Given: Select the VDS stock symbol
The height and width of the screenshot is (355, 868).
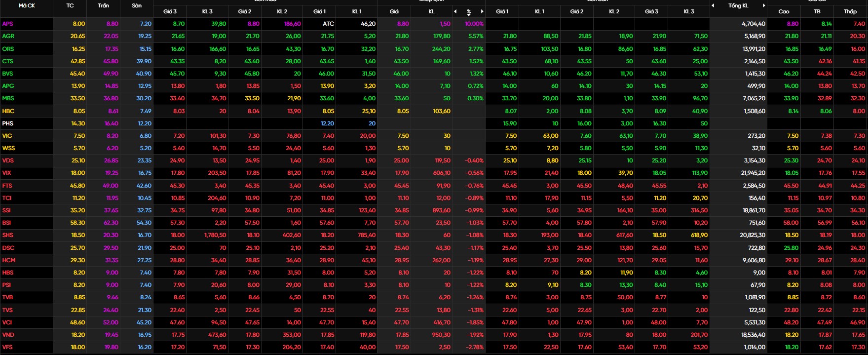Looking at the screenshot, I should click(x=8, y=160).
